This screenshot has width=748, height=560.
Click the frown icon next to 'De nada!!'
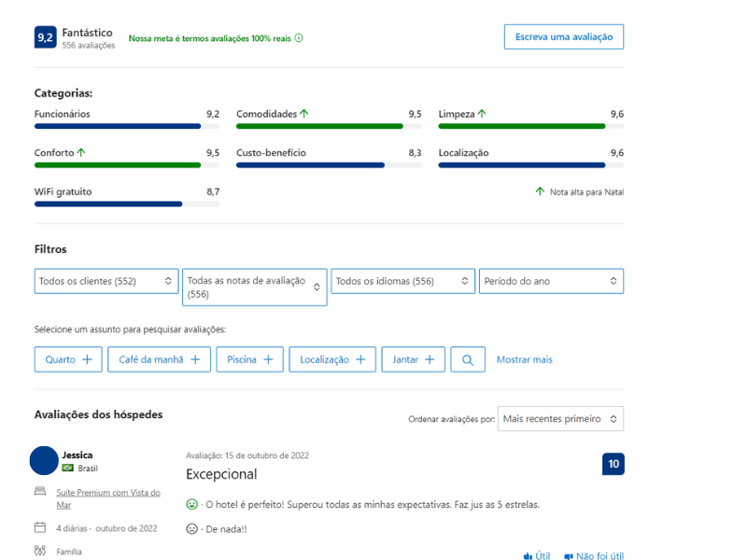click(x=192, y=528)
